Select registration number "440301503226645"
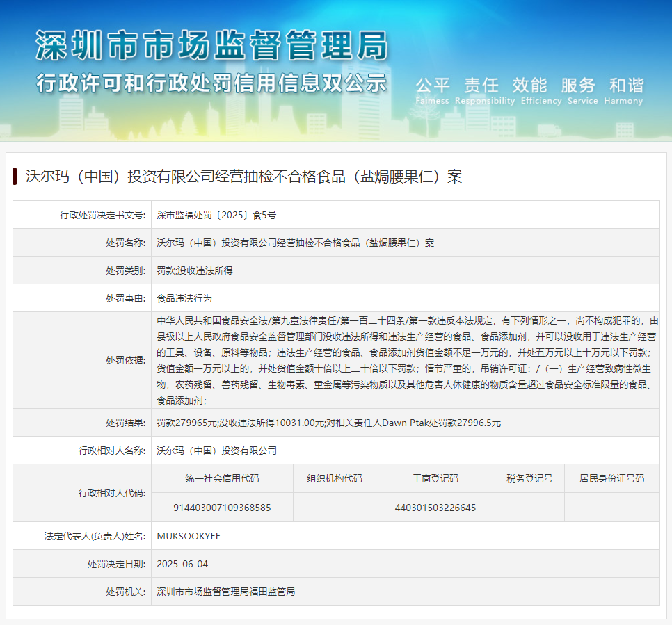 point(435,508)
